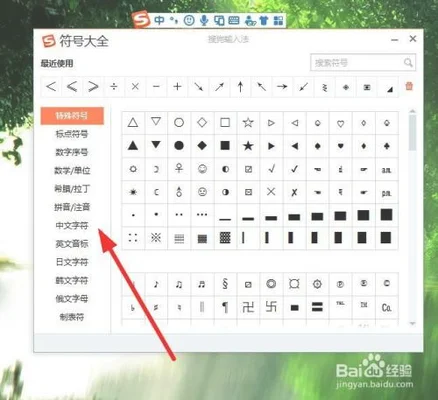Toggle Chinese 中 input mode
438x400 pixels.
[159, 20]
